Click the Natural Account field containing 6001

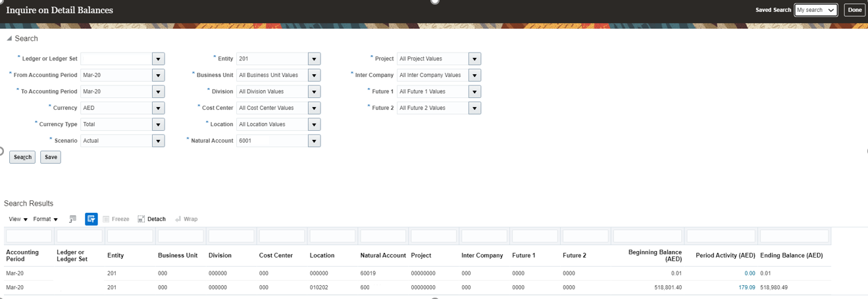click(x=272, y=141)
